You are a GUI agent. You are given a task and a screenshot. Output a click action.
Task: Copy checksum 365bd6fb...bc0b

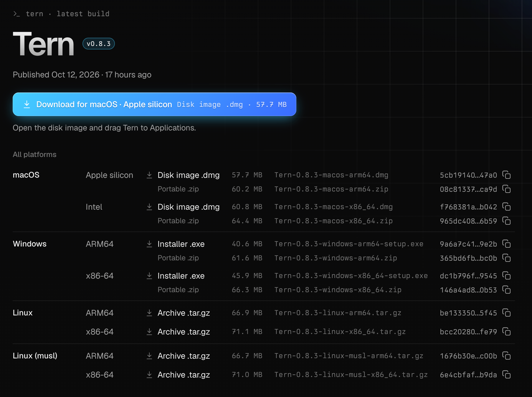click(x=506, y=258)
